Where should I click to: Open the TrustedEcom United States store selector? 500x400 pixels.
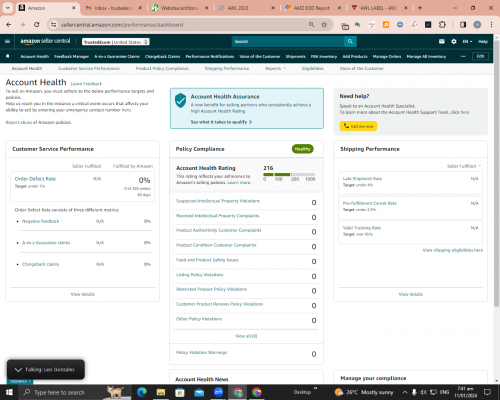[x=116, y=42]
